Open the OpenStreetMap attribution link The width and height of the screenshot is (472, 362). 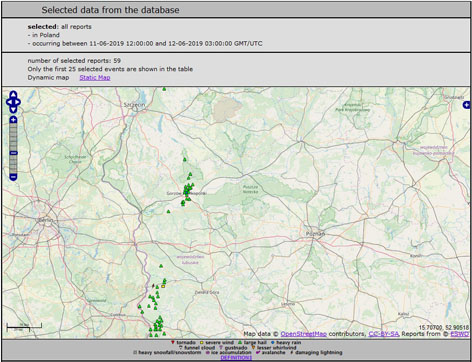click(304, 334)
